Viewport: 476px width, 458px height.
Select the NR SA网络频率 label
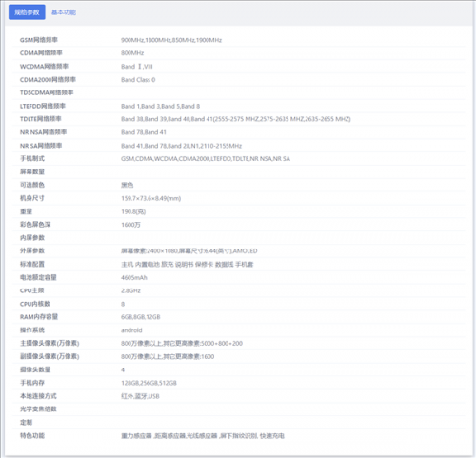point(41,146)
